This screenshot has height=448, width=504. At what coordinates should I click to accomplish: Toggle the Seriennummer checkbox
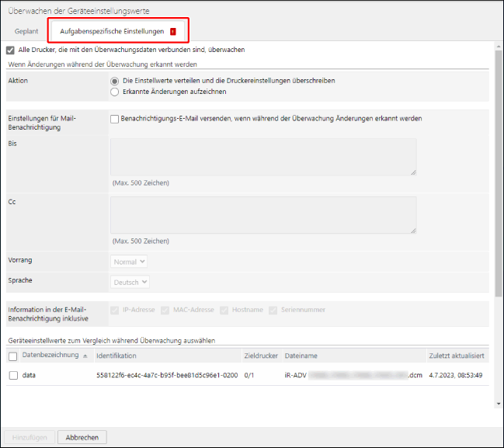(x=273, y=311)
